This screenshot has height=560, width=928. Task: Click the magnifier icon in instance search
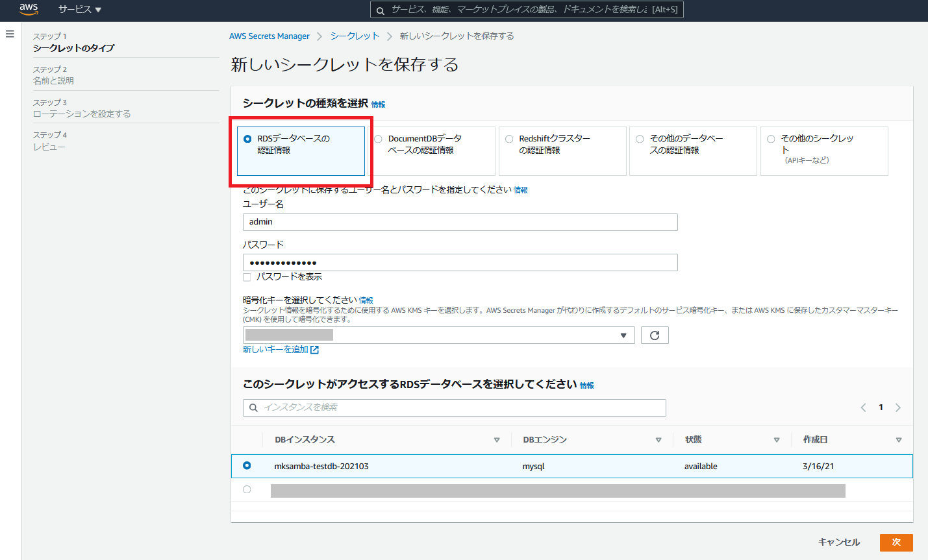point(254,408)
